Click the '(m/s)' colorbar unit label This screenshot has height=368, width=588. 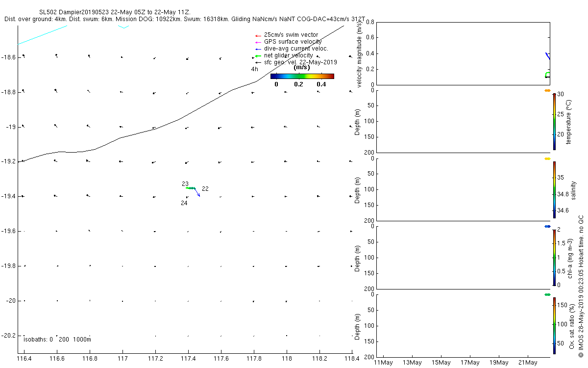click(302, 68)
